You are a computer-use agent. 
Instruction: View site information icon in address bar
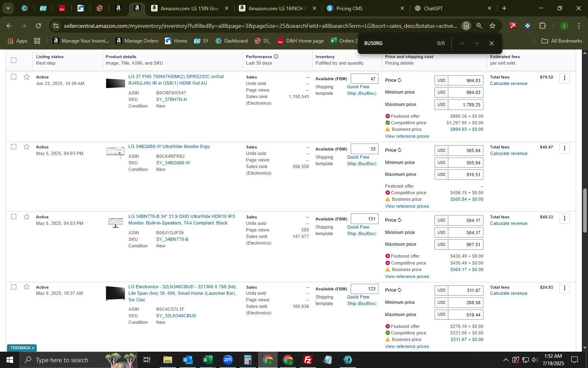[56, 26]
